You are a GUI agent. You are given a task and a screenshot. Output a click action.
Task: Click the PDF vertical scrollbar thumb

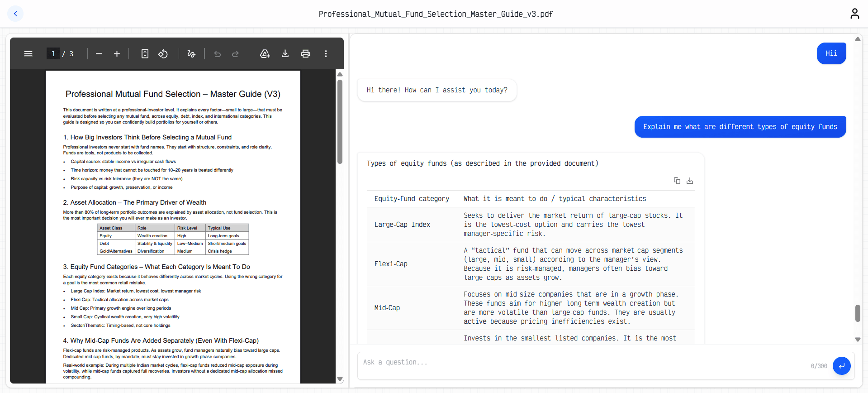coord(340,121)
